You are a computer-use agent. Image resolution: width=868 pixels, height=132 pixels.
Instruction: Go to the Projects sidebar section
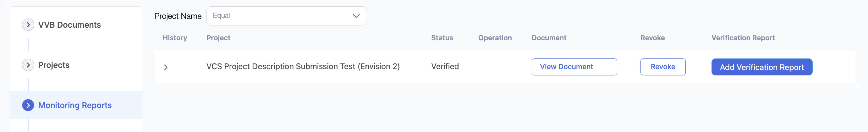[53, 65]
